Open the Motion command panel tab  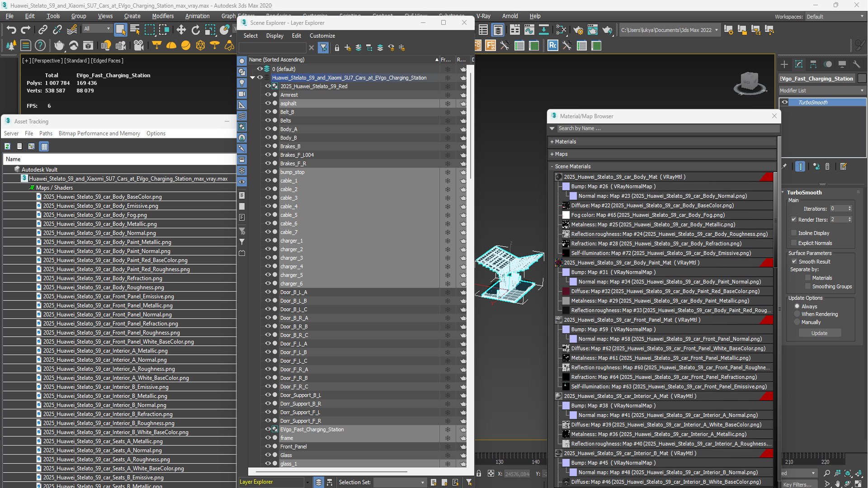click(x=828, y=64)
